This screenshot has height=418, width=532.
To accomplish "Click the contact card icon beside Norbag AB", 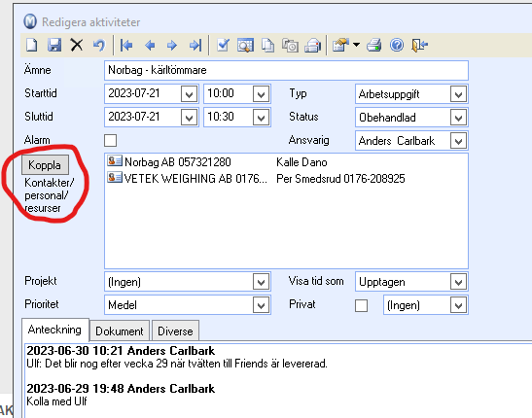I will [115, 160].
